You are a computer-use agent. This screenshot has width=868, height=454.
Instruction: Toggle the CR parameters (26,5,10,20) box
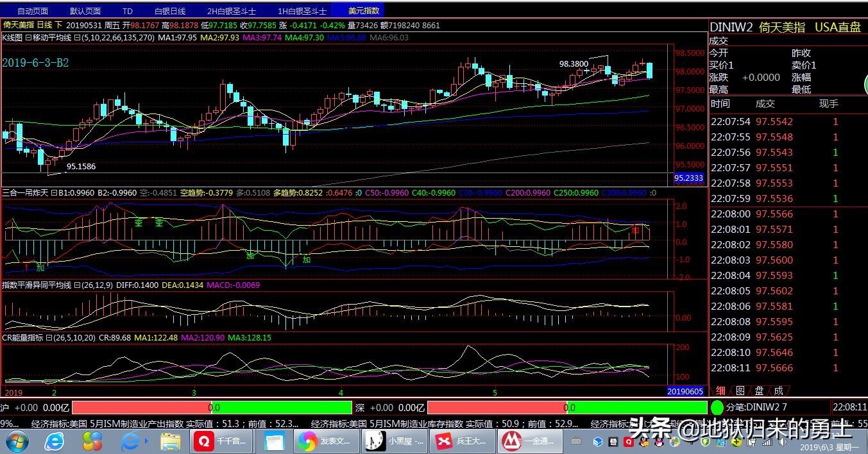(x=48, y=337)
